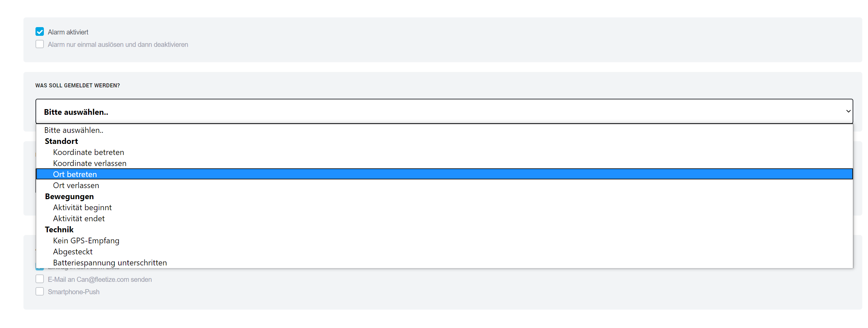Tick the E-Mail an Can@fleetize.com senden checkbox
Viewport: 868px width, 328px height.
[40, 279]
